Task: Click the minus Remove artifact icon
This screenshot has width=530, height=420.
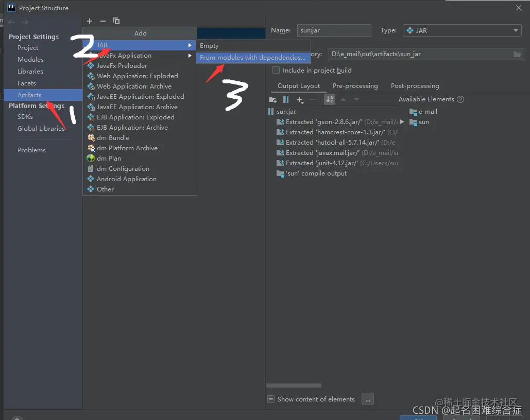Action: tap(103, 21)
